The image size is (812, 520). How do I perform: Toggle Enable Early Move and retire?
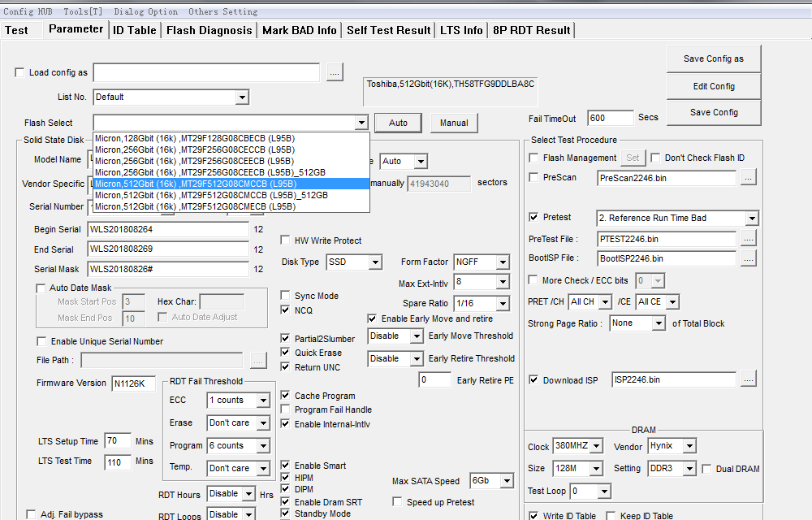[x=372, y=318]
